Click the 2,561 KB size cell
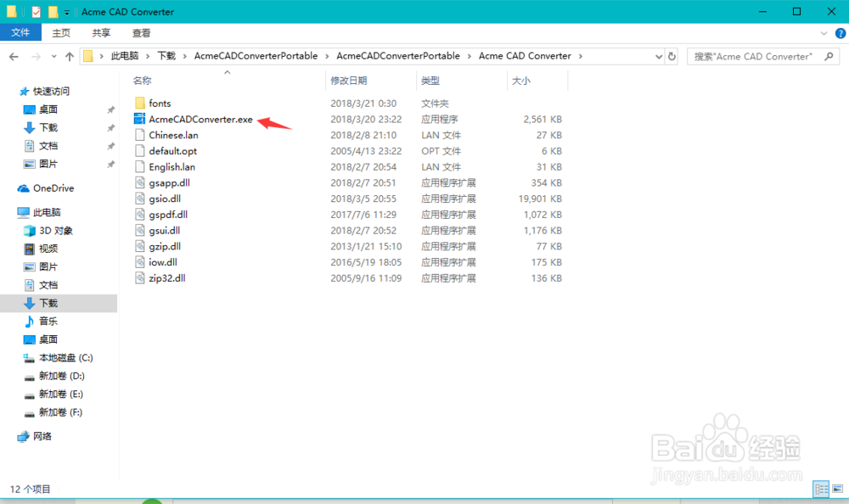Viewport: 849px width, 504px height. tap(543, 119)
